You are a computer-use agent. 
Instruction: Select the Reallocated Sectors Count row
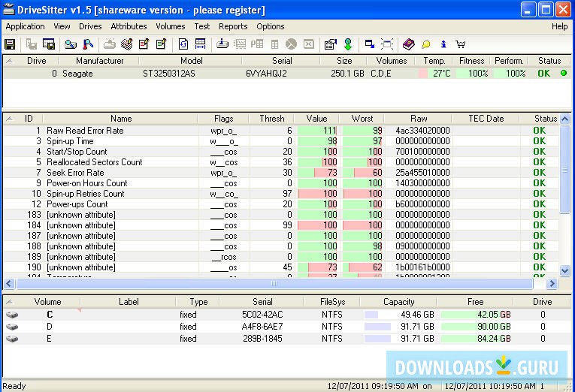click(x=281, y=162)
